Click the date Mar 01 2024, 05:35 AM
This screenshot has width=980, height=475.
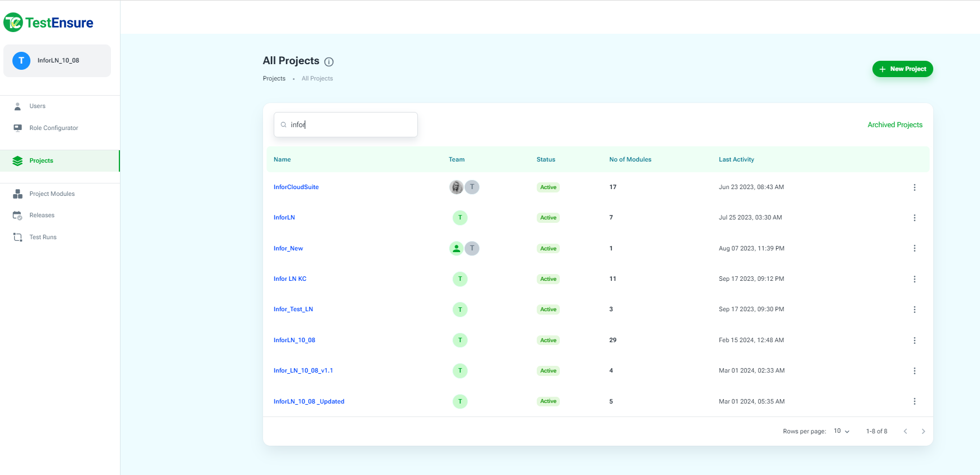pos(752,401)
